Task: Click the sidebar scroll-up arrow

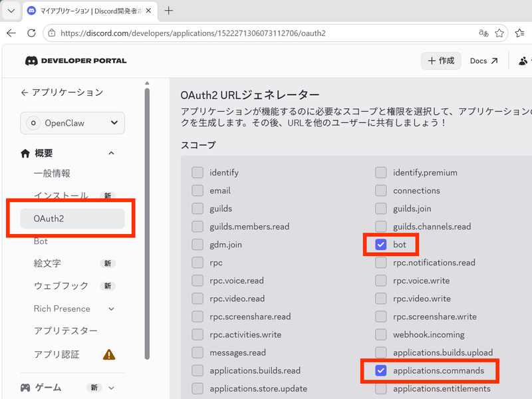Action: [147, 83]
